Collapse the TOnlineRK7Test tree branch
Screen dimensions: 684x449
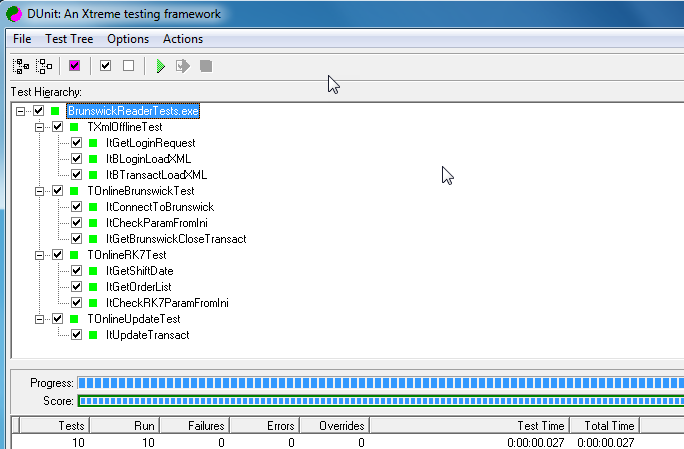pos(41,255)
